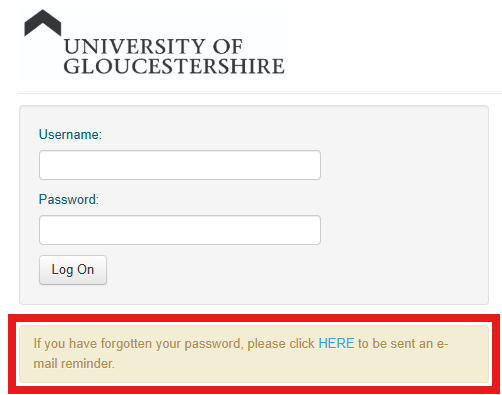The image size is (502, 395).
Task: Focus the Username text field
Action: (x=180, y=165)
